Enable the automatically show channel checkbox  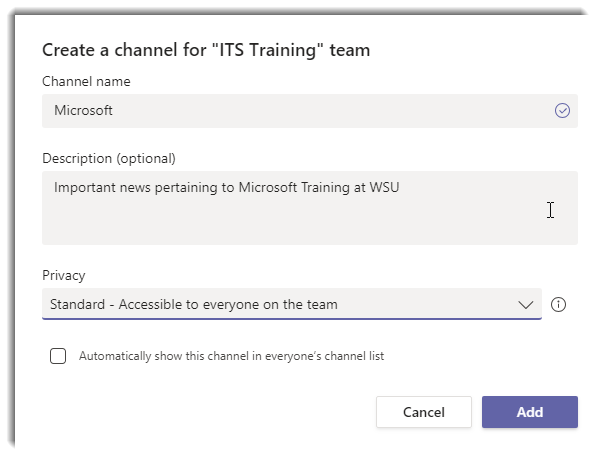(x=58, y=356)
